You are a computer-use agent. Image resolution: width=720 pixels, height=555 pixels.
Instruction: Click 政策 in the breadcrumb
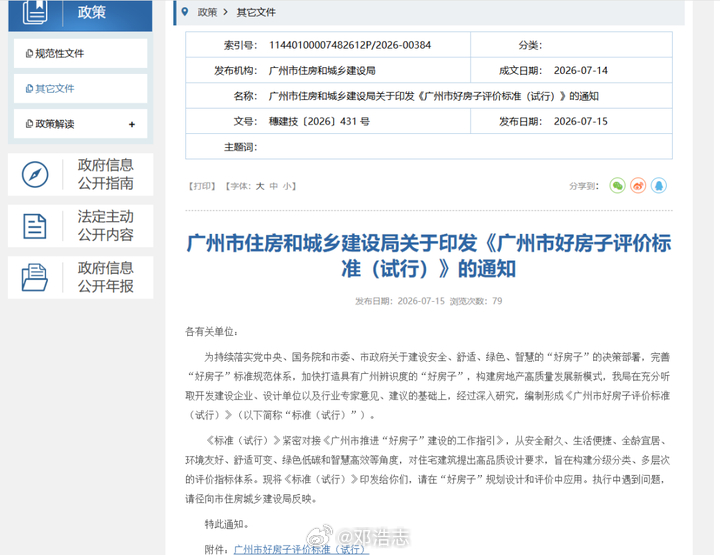point(207,12)
